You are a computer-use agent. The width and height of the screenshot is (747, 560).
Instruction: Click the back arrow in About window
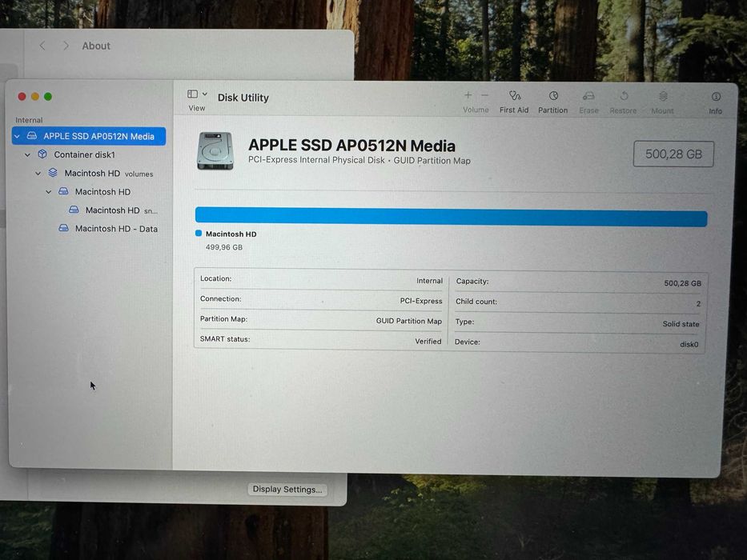[42, 46]
